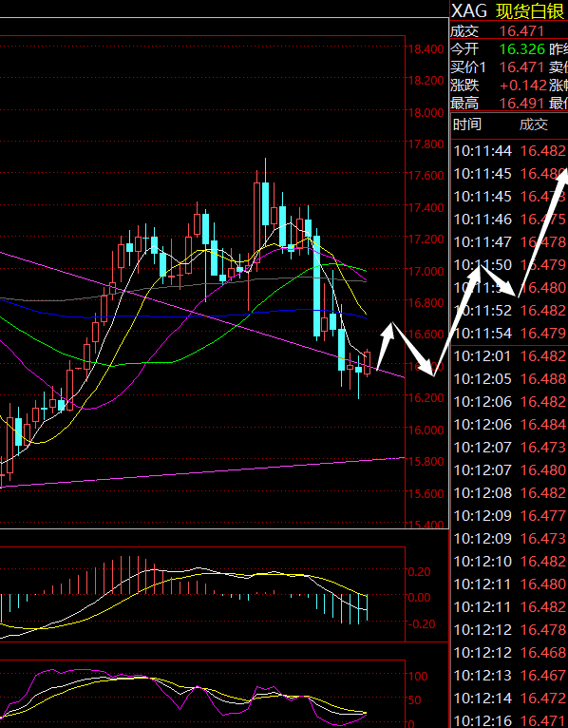Select the tick row at 10:11:47
The width and height of the screenshot is (568, 728).
click(x=509, y=241)
